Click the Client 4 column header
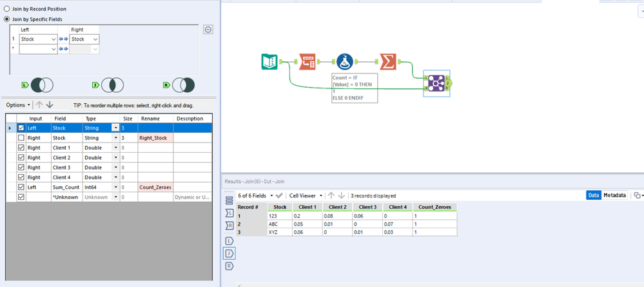 pyautogui.click(x=398, y=207)
